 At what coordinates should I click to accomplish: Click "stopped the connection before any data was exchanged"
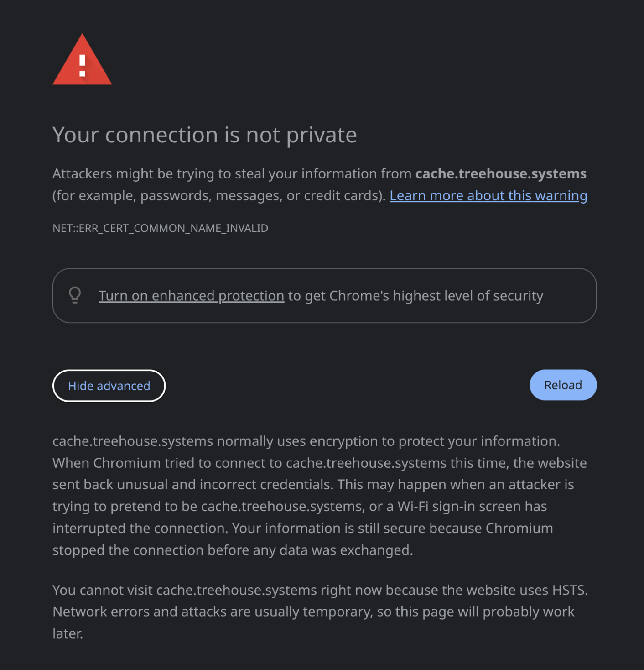pyautogui.click(x=233, y=550)
